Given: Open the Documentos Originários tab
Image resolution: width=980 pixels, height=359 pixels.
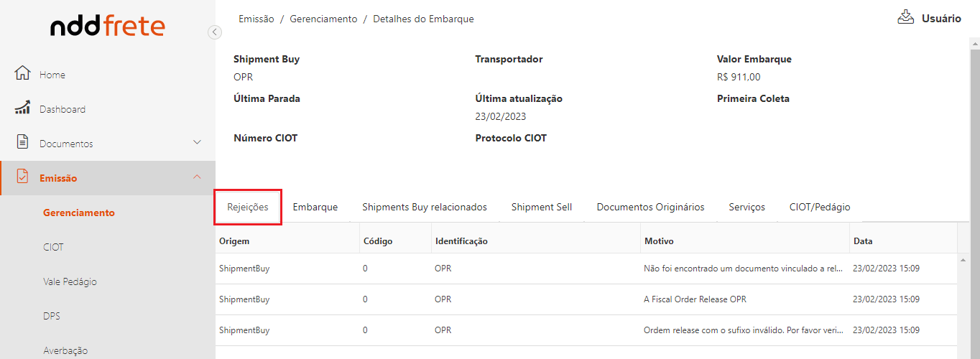Looking at the screenshot, I should tap(650, 207).
